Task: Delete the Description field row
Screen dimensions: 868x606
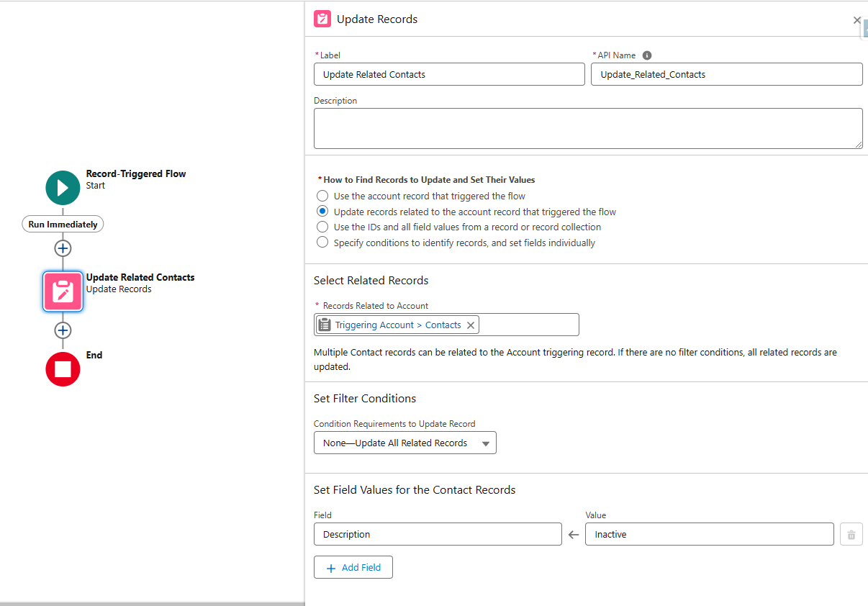Action: [x=851, y=535]
